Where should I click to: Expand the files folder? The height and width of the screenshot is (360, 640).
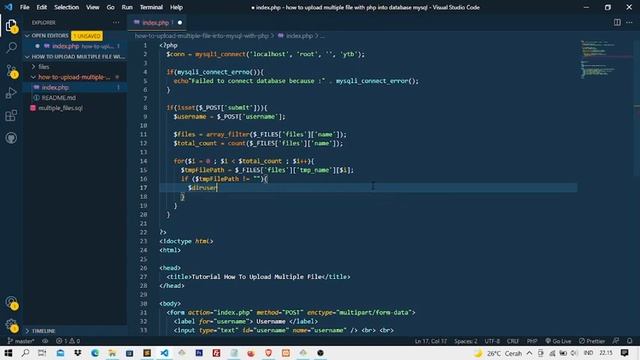click(x=75, y=67)
